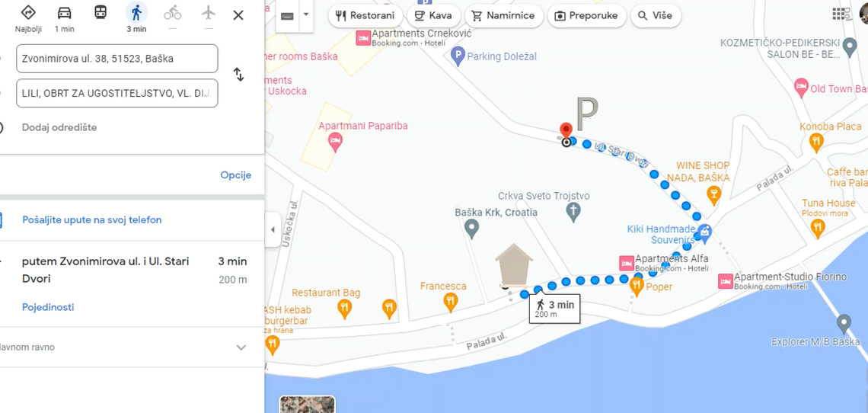
Task: Open the keyboard input tools dropdown arrow
Action: click(x=305, y=15)
